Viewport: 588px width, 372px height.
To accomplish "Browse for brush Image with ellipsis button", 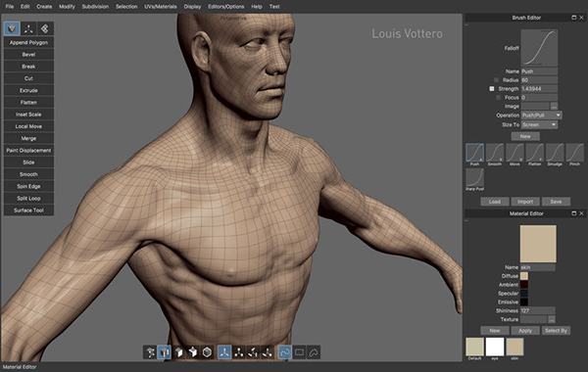I will (x=554, y=107).
